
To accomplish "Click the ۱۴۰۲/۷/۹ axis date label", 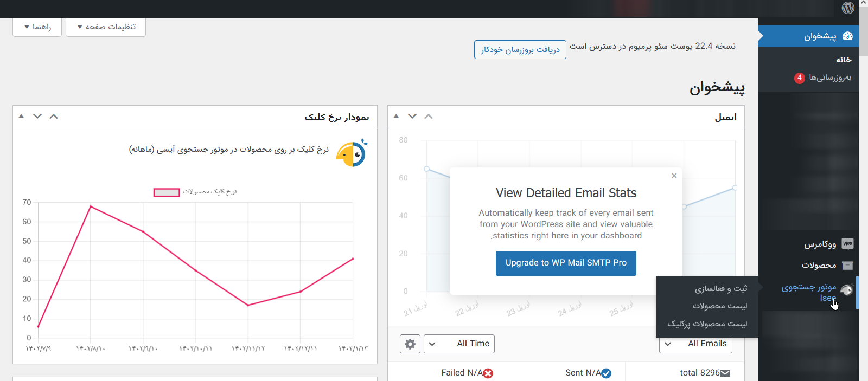I will click(x=38, y=348).
